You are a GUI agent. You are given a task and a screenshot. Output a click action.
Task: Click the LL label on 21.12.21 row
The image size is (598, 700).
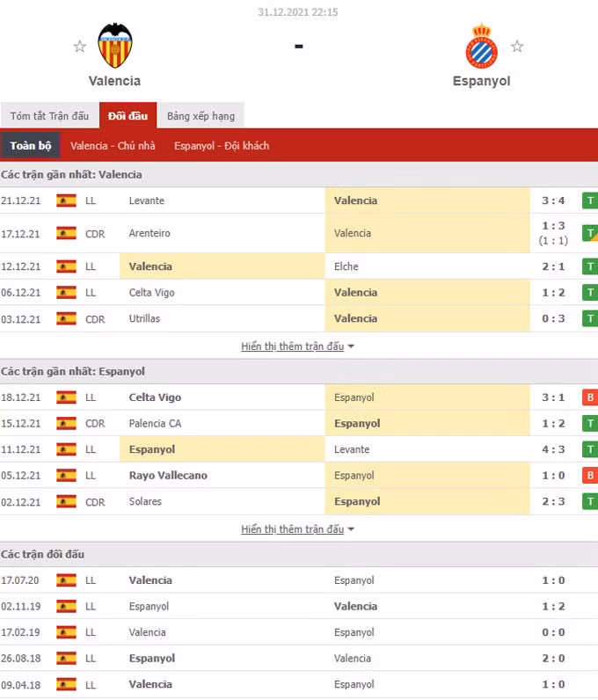pos(91,201)
